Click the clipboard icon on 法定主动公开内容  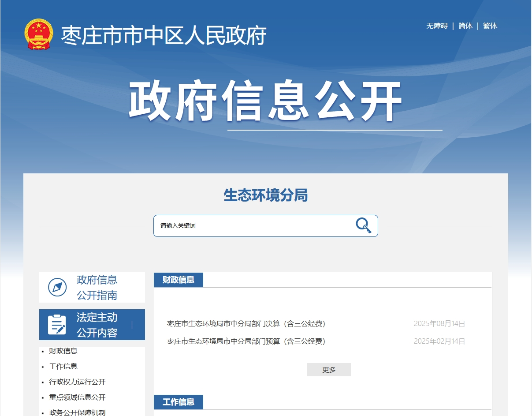(x=56, y=324)
